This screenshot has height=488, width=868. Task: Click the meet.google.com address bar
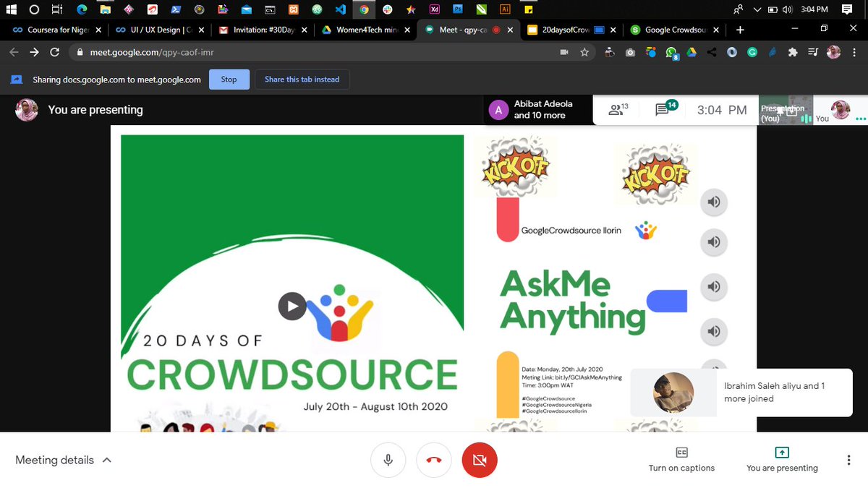(311, 53)
